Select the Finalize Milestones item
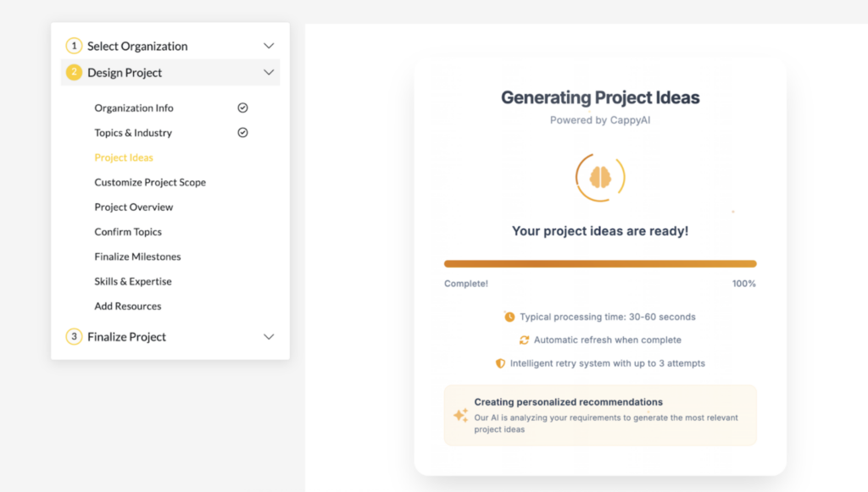This screenshot has height=492, width=868. pyautogui.click(x=137, y=257)
